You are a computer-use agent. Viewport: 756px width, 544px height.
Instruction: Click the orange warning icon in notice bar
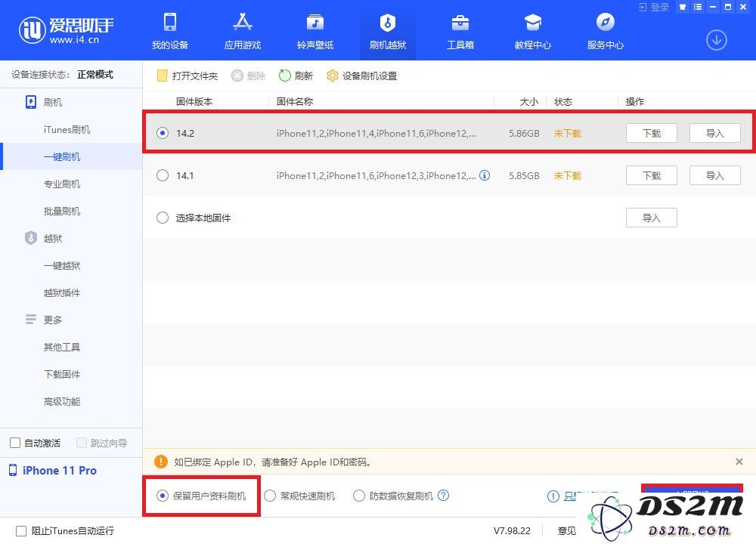160,462
